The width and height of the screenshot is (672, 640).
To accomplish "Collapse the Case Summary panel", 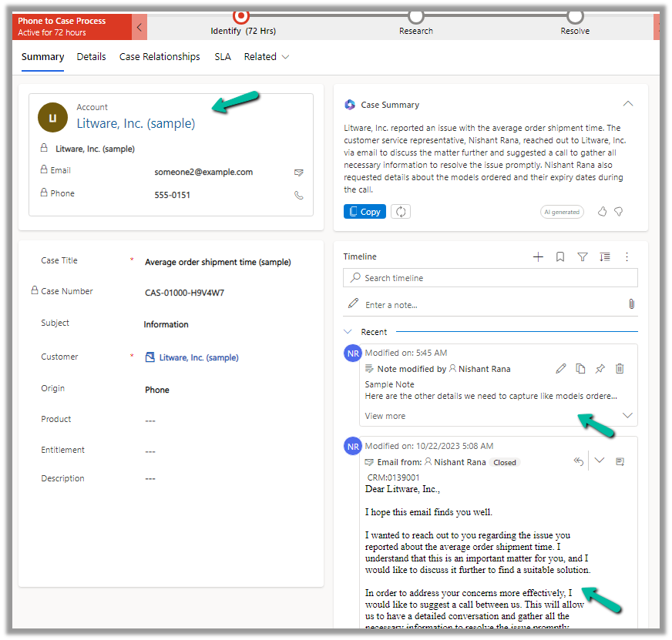I will 628,104.
